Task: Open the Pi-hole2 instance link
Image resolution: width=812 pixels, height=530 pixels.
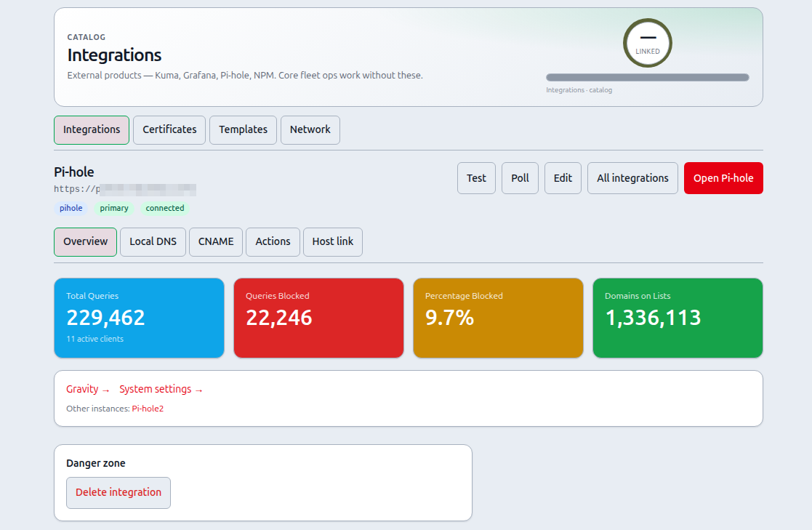Action: [x=148, y=409]
